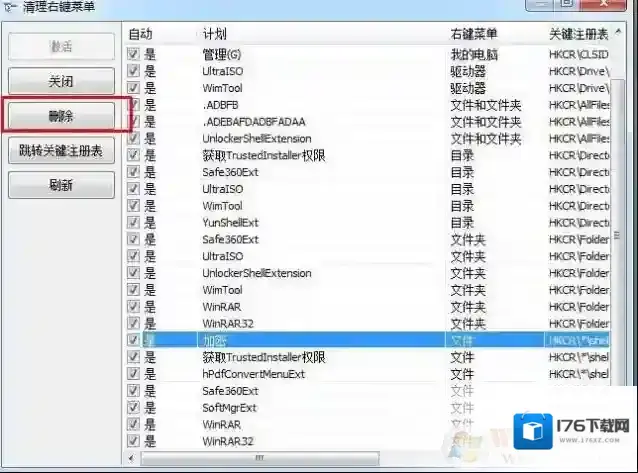Click the horizontal scrollbar left arrow
This screenshot has height=473, width=638.
tap(131, 458)
